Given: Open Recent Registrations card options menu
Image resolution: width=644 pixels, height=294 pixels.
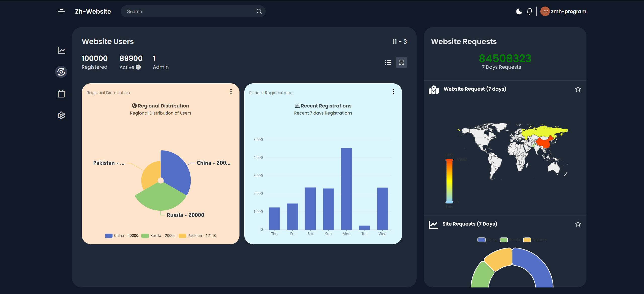Looking at the screenshot, I should [x=393, y=92].
